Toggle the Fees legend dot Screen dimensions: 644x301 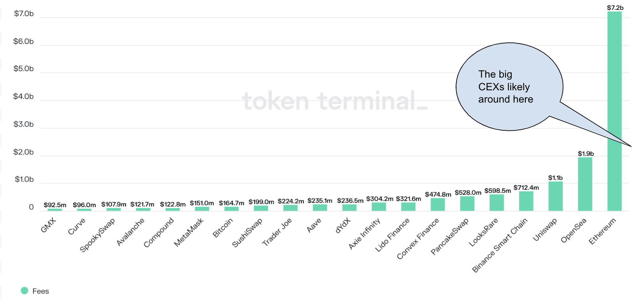25,291
